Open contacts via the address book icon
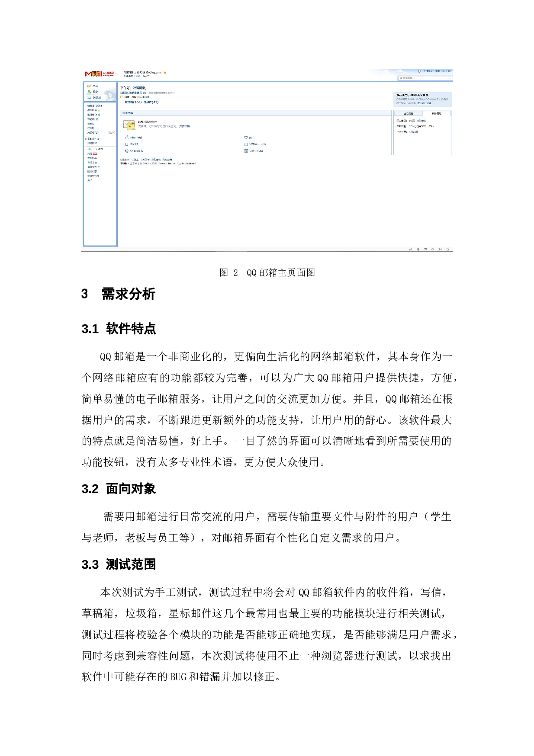534x756 pixels. click(x=89, y=98)
